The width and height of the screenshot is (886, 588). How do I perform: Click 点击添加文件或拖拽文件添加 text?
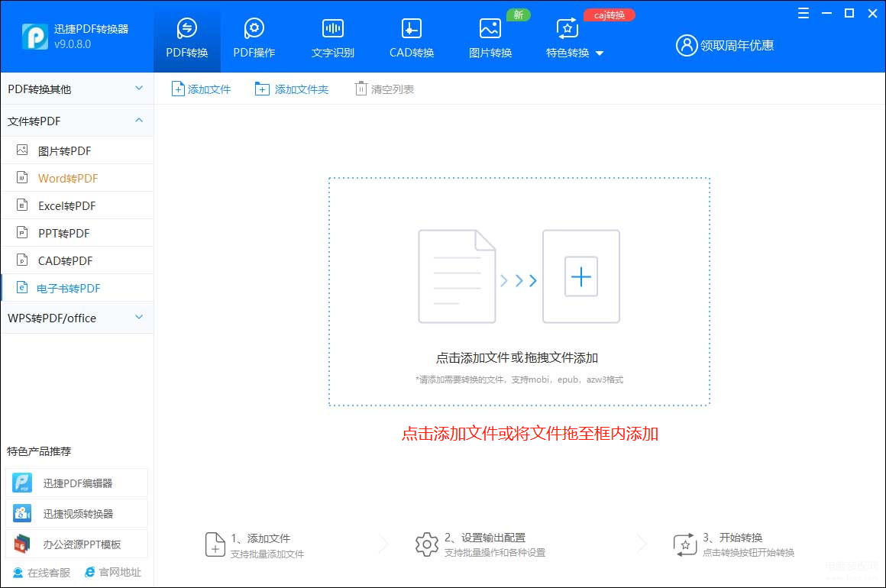pos(516,357)
